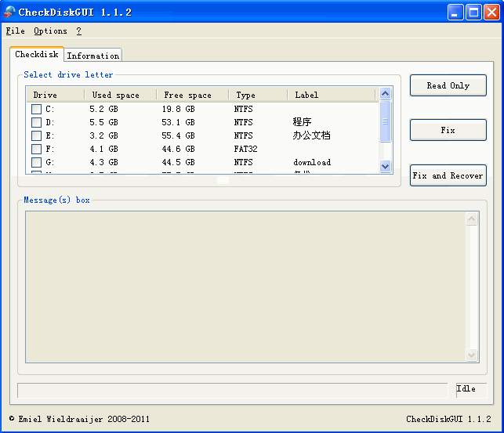
Task: Click the Fix and Recover button
Action: [448, 175]
